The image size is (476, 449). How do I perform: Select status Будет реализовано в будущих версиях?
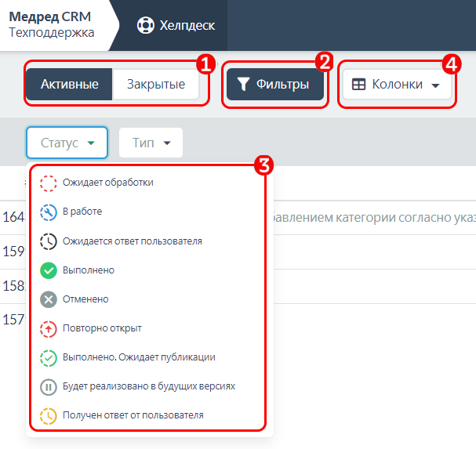(x=148, y=386)
